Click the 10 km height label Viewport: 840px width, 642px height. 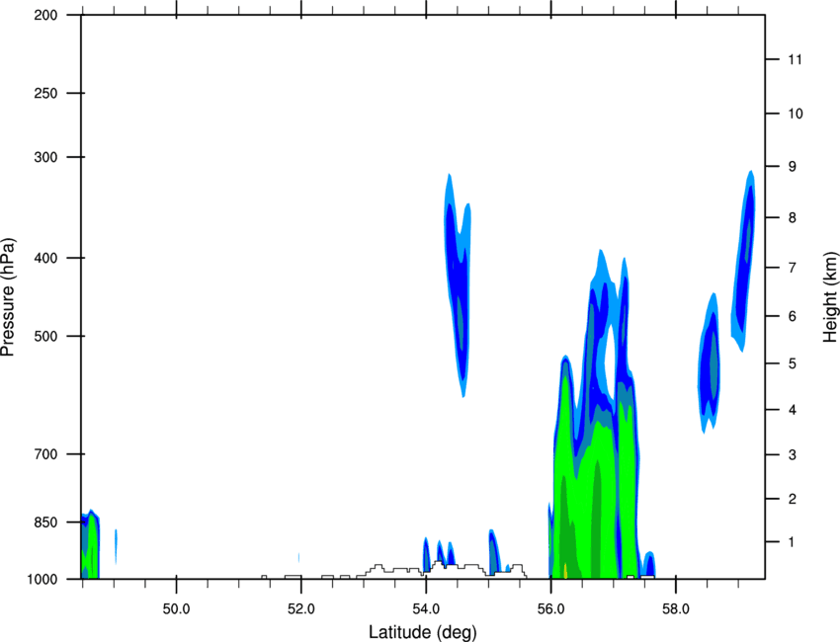click(x=796, y=114)
